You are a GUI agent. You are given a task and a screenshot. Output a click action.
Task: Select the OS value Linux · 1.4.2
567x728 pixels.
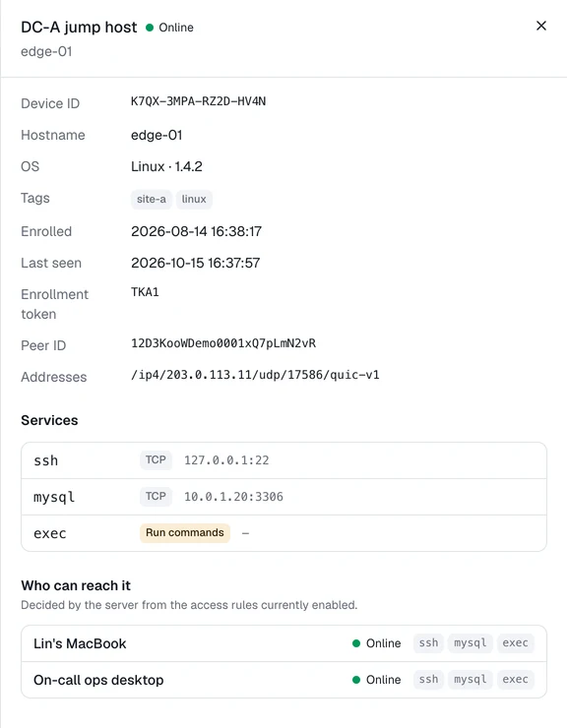click(x=166, y=166)
